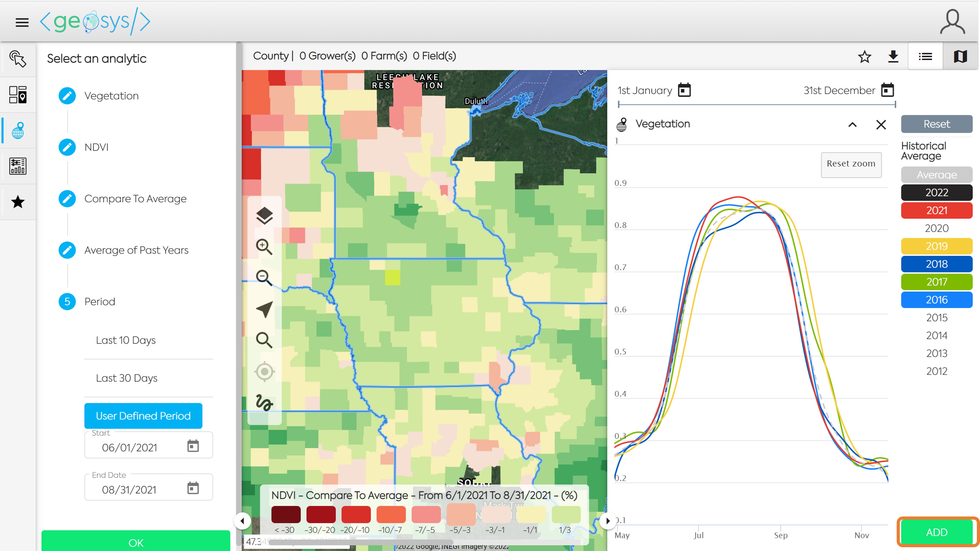Open the Start date calendar picker
The height and width of the screenshot is (551, 980).
(193, 446)
